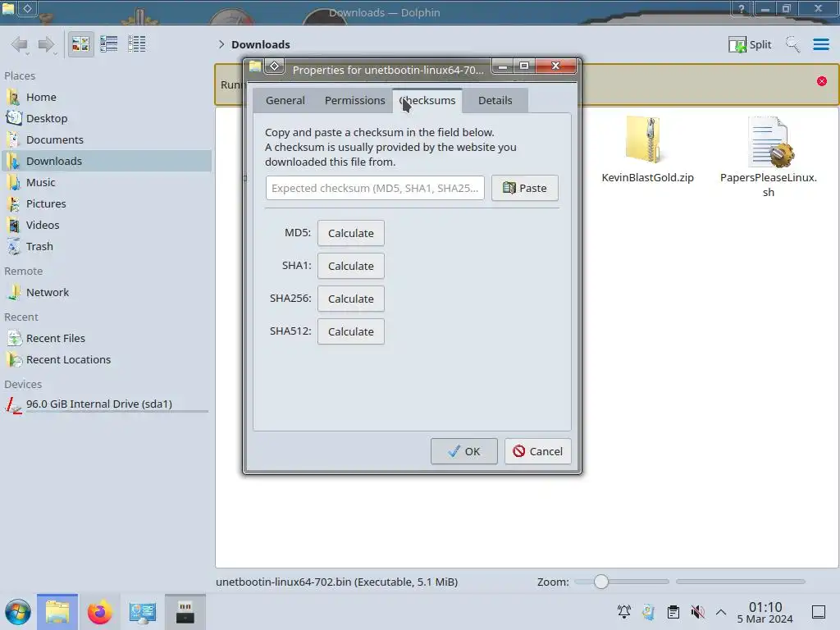The height and width of the screenshot is (630, 840).
Task: Confirm the Properties dialog with OK
Action: tap(464, 452)
